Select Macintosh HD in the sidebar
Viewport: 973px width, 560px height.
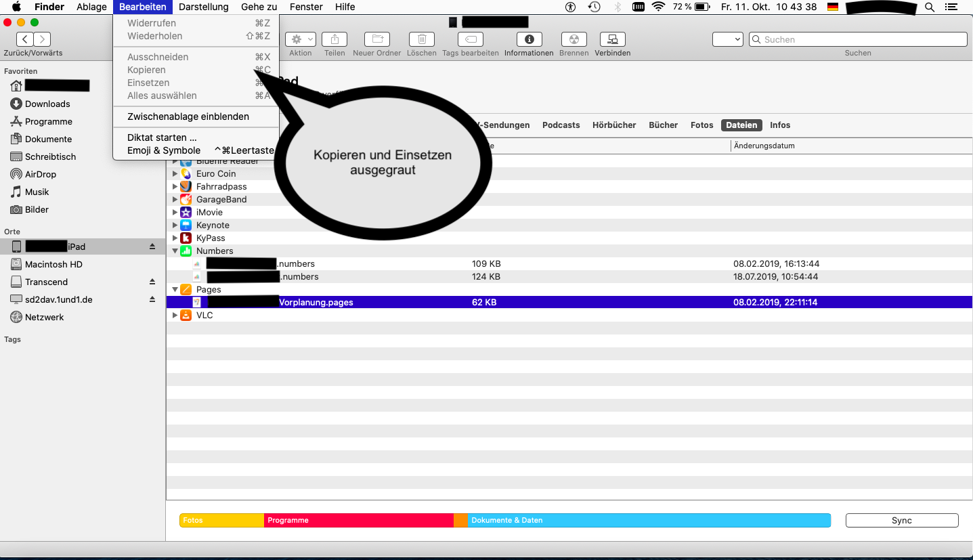(53, 264)
